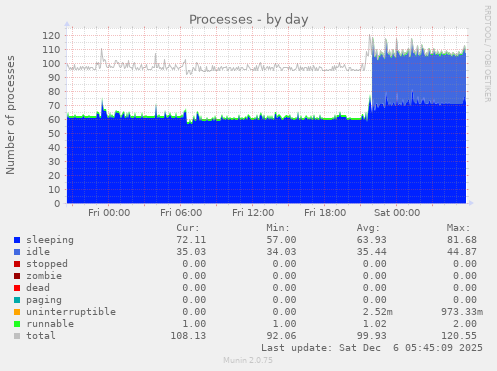Click the 'dead' legend label

pos(38,288)
